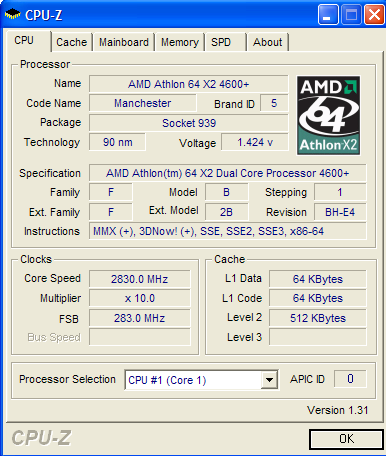This screenshot has height=456, width=386.
Task: Click the Technology value 90 nm
Action: coord(117,142)
